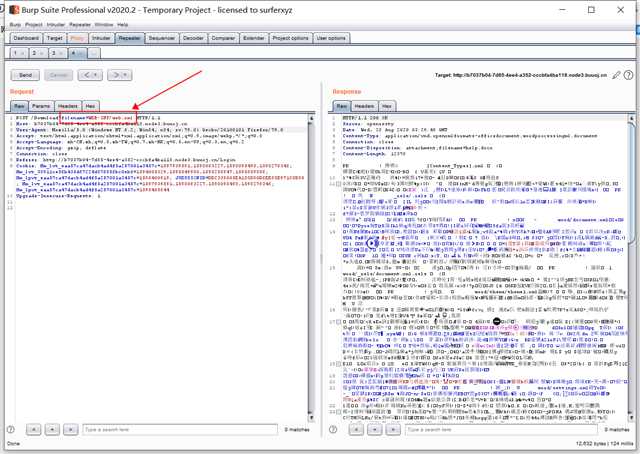
Task: Switch to the Proxy tab
Action: pos(77,38)
